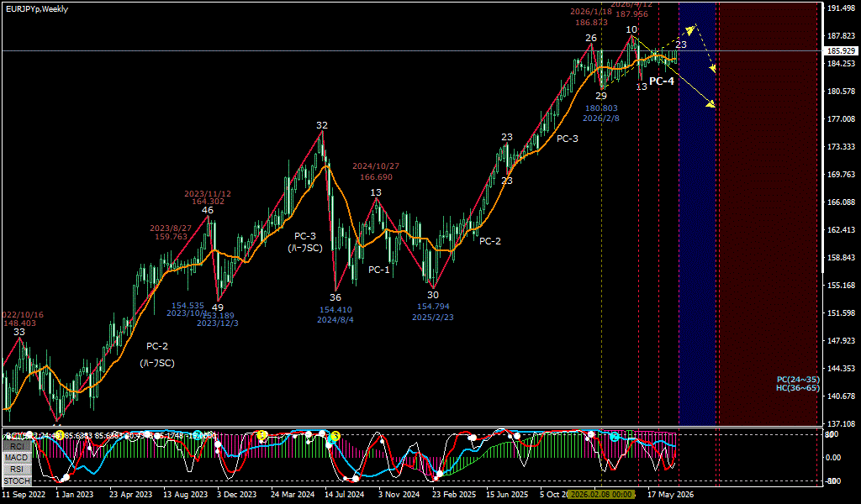
Task: Click the 2025/2/23 date label
Action: click(x=433, y=317)
